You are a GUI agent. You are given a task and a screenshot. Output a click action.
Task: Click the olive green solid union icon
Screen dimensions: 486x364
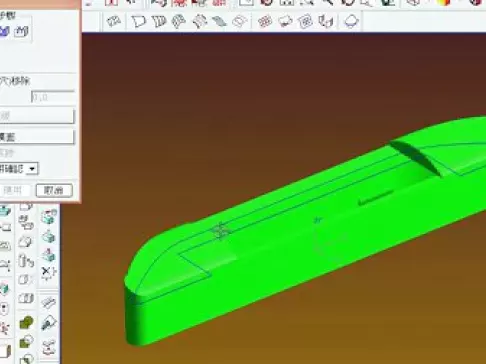(x=27, y=322)
